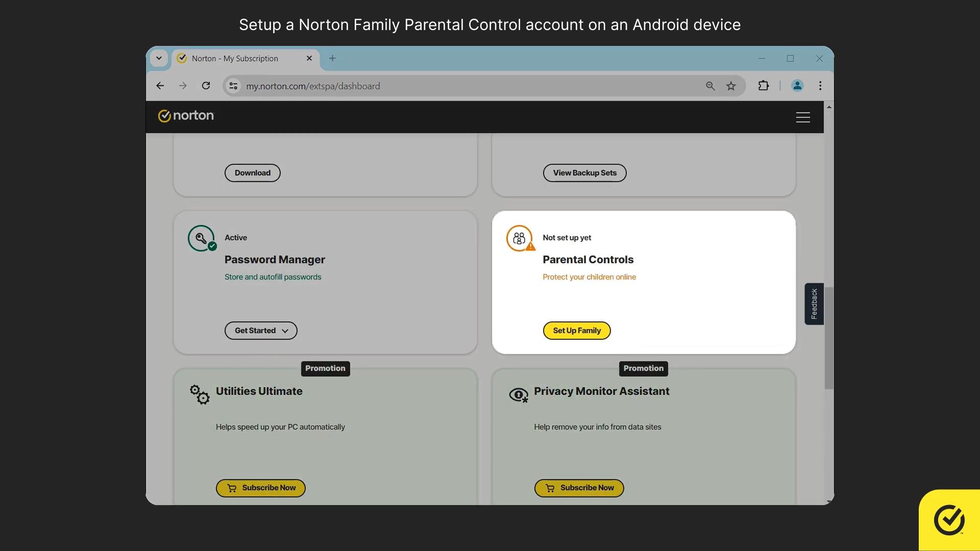Subscribe to Privacy Monitor Assistant
The image size is (980, 551).
click(579, 488)
